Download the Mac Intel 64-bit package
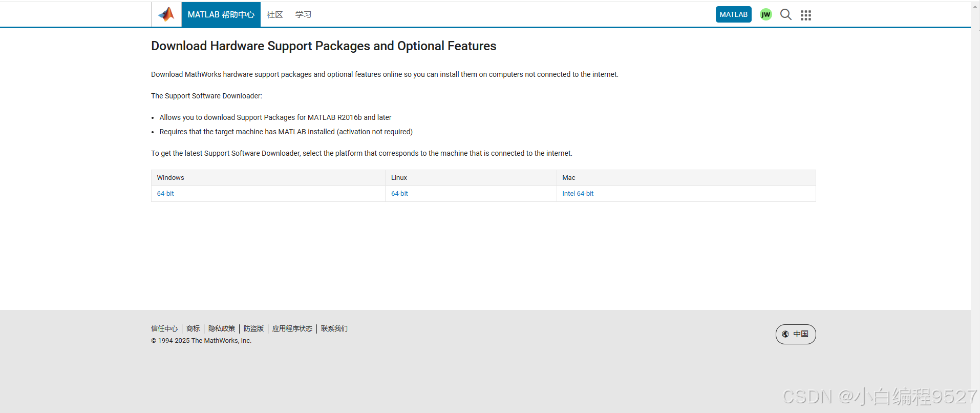The width and height of the screenshot is (980, 413). [578, 193]
